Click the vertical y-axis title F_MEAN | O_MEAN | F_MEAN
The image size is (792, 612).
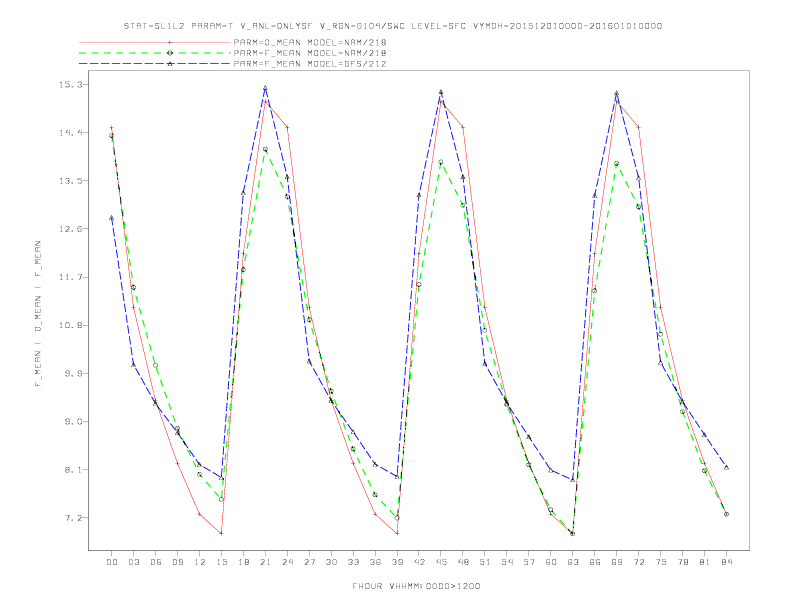[38, 314]
